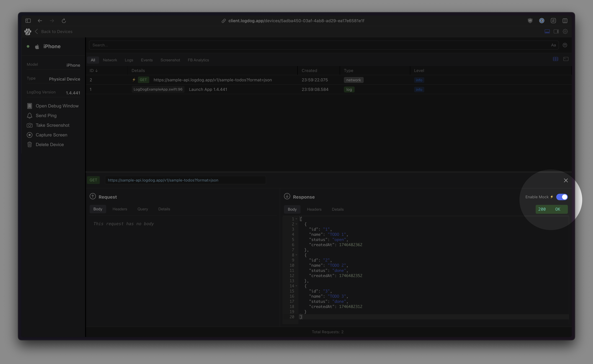Click the LogDog paw logo

[28, 32]
